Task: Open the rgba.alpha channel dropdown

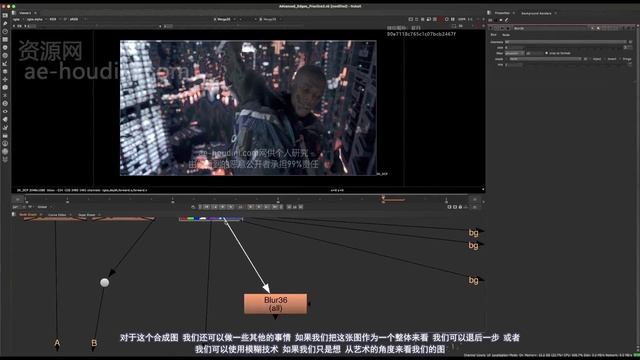Action: pyautogui.click(x=36, y=19)
